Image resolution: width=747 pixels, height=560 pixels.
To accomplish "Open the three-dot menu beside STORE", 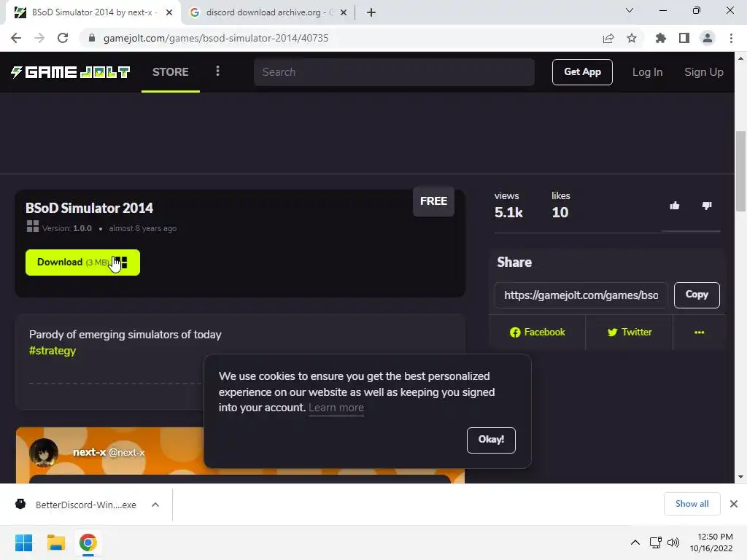I will [217, 71].
